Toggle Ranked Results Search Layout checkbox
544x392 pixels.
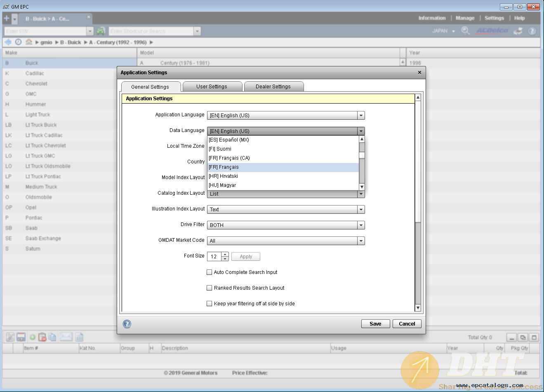click(209, 288)
